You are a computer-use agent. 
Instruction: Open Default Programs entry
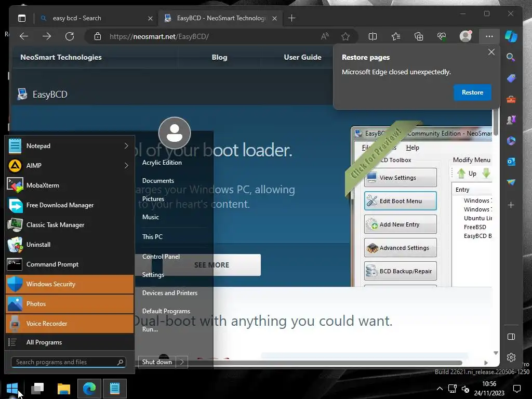tap(166, 311)
